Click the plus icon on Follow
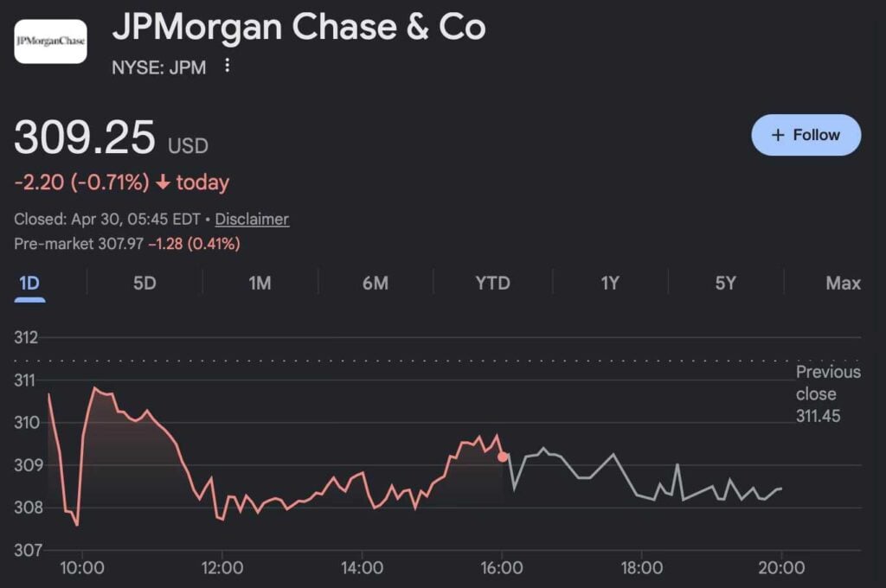 (x=777, y=135)
